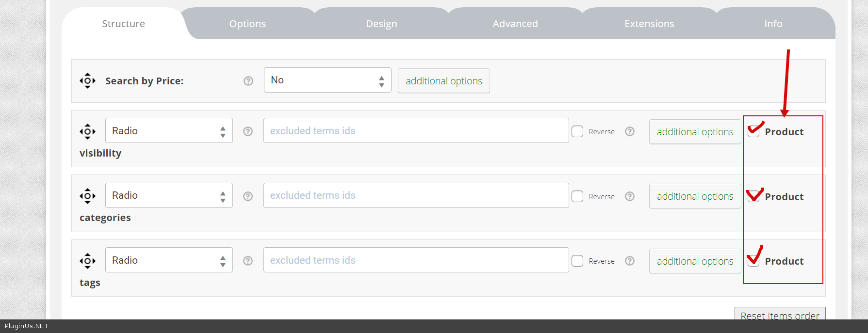The height and width of the screenshot is (333, 868).
Task: Tick the Reverse checkbox in the tags row
Action: [577, 261]
